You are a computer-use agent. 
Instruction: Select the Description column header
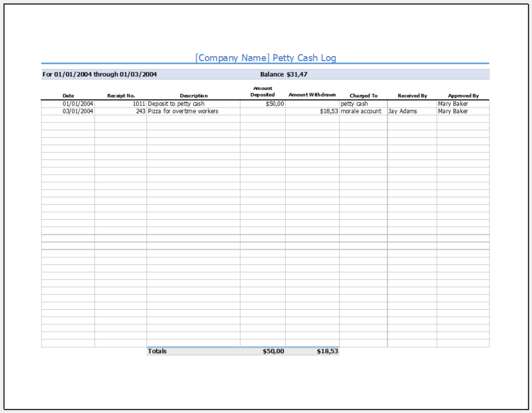tap(193, 96)
